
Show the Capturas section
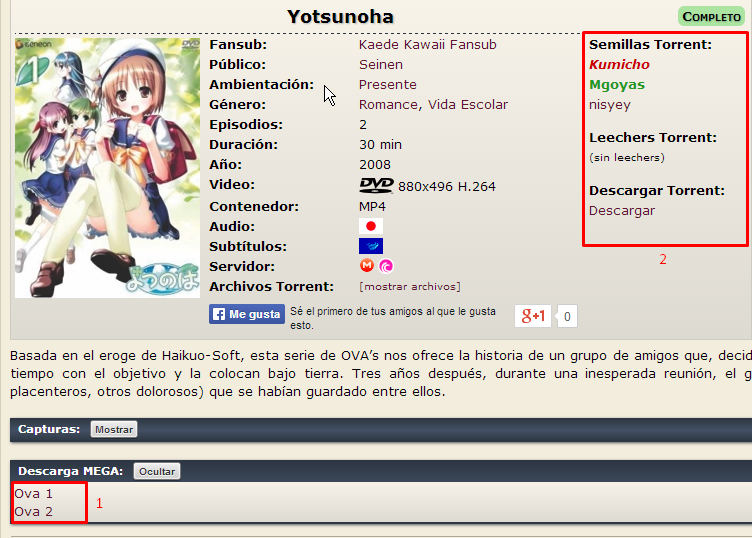click(x=113, y=429)
